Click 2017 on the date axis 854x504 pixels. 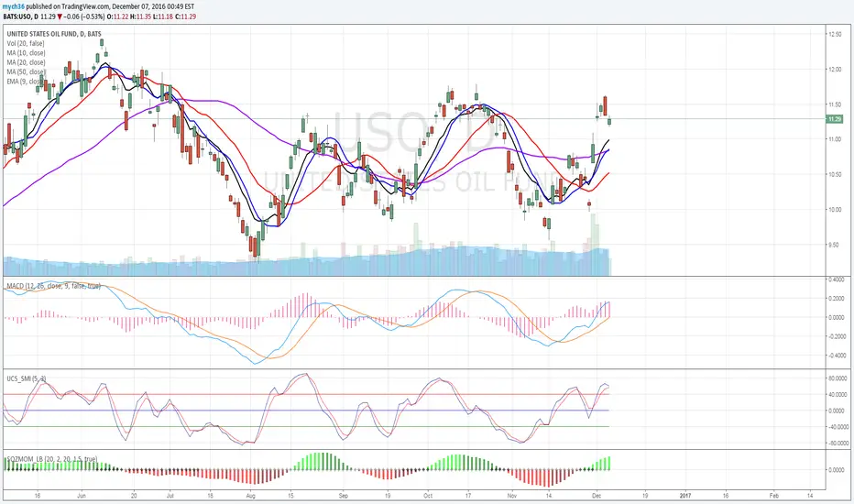[685, 496]
